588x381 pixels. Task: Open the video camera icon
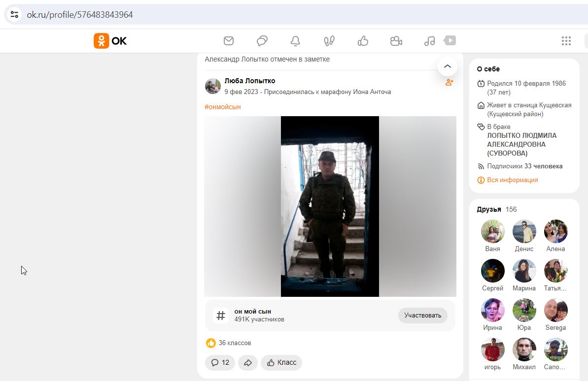tap(396, 41)
